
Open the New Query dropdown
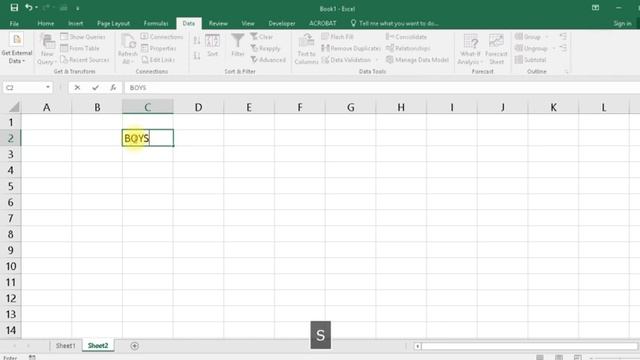pyautogui.click(x=47, y=49)
